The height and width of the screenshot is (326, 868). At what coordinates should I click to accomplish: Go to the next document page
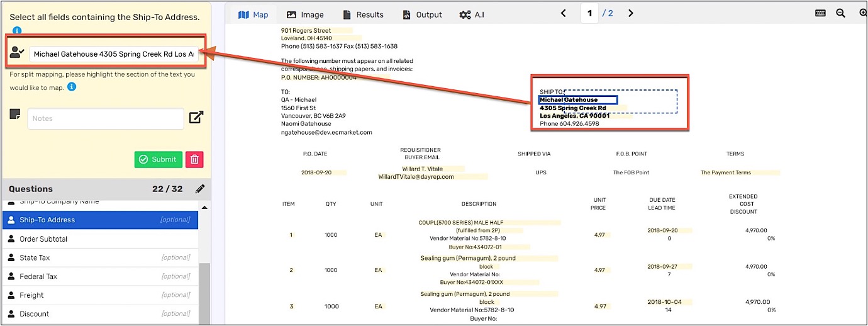630,13
